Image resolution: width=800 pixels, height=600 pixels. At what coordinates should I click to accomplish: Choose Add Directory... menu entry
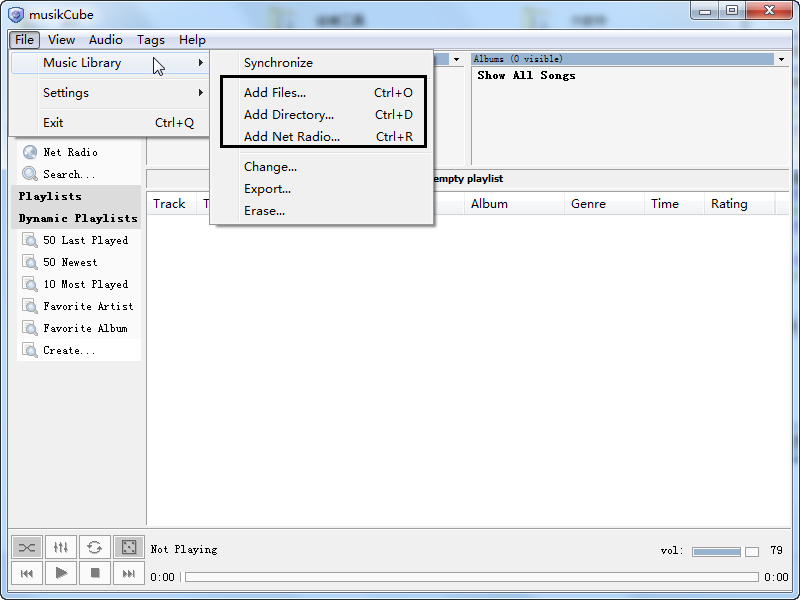tap(321, 115)
